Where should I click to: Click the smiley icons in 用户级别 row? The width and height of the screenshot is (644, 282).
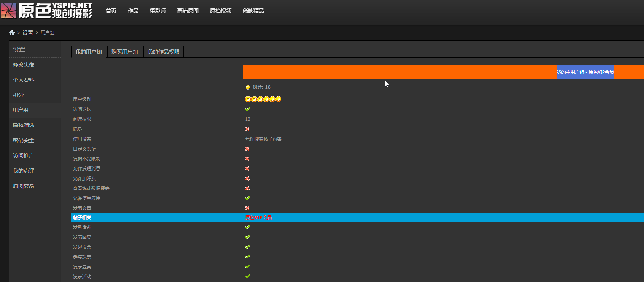(263, 99)
